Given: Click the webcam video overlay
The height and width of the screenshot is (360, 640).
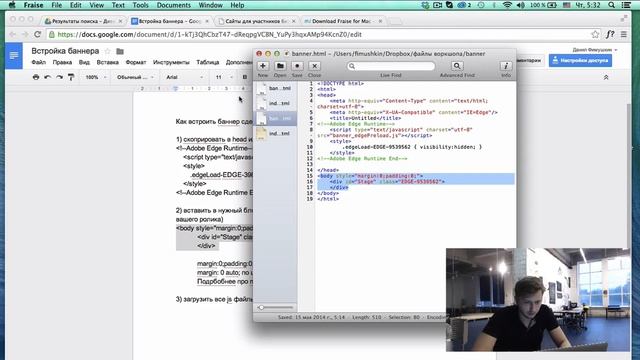Looking at the screenshot, I should point(538,300).
